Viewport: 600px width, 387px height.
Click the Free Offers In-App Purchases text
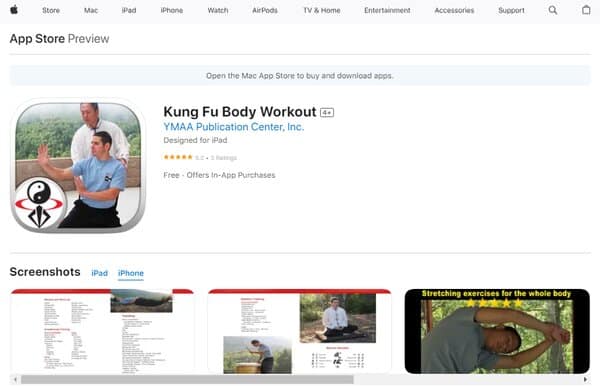point(219,175)
